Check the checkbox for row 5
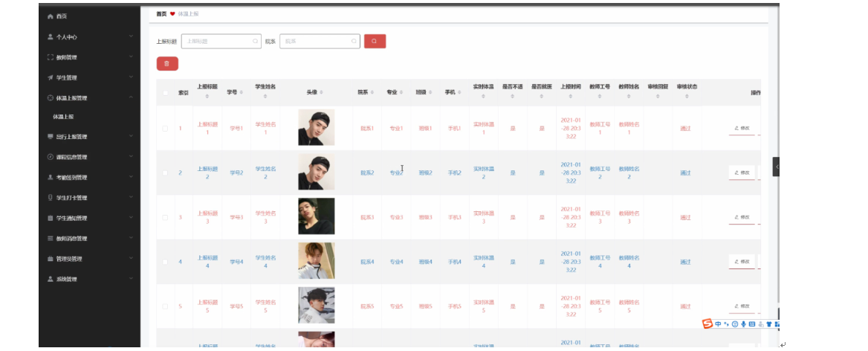The image size is (868, 351). point(165,306)
